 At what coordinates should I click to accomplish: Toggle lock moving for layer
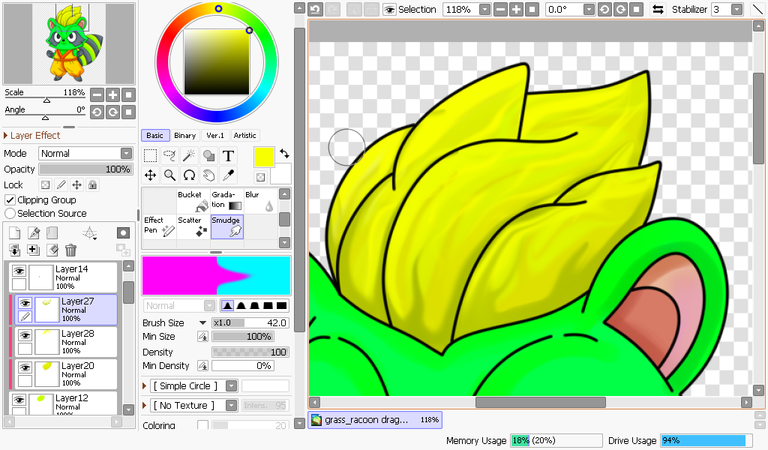[77, 185]
